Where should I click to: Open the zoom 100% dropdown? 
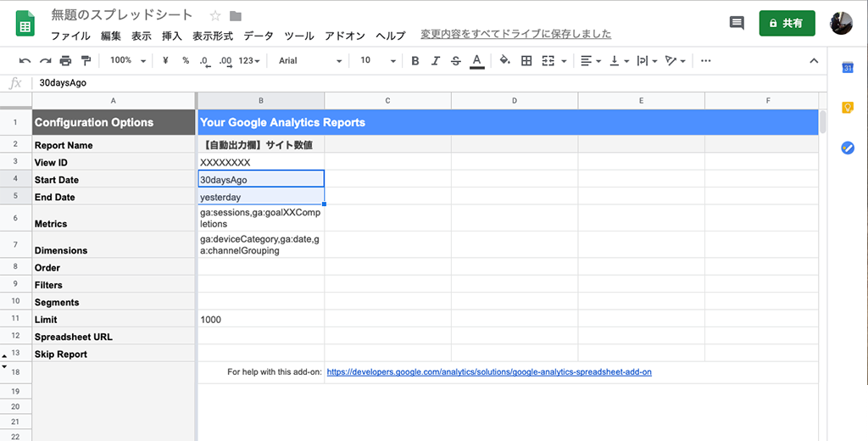point(127,60)
